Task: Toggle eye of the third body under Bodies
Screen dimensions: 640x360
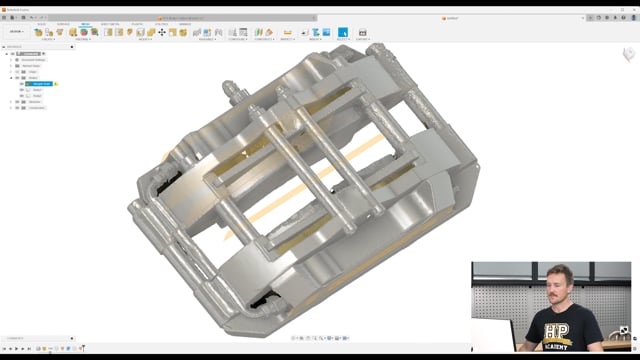Action: tap(22, 96)
